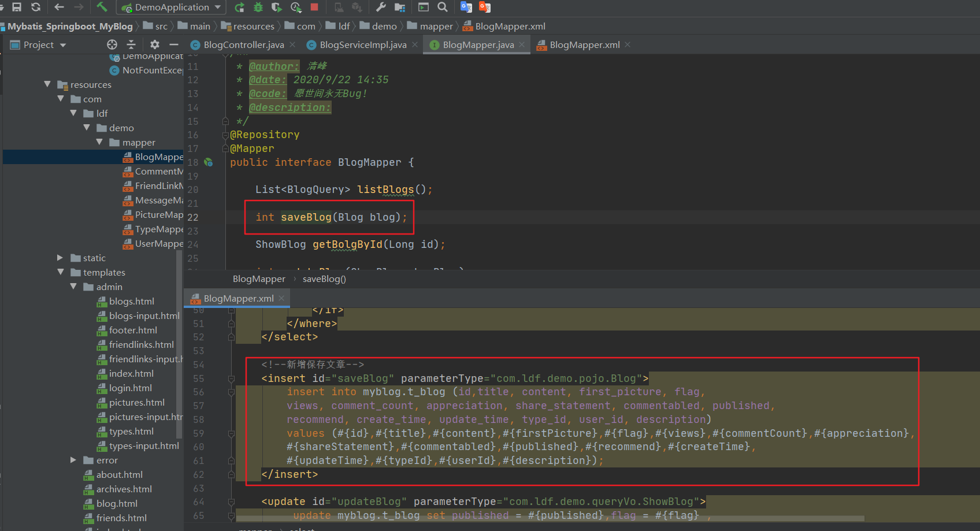Collapse the demo folder node

pos(87,128)
